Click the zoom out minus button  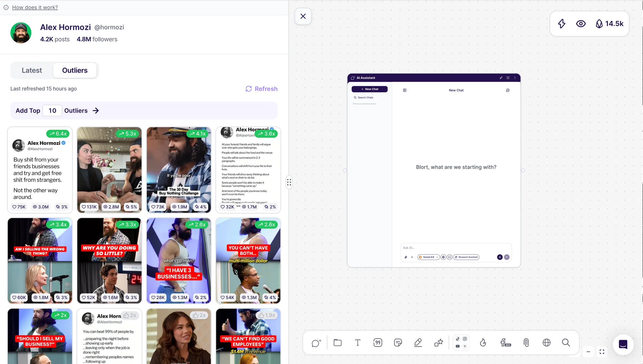pos(588,352)
